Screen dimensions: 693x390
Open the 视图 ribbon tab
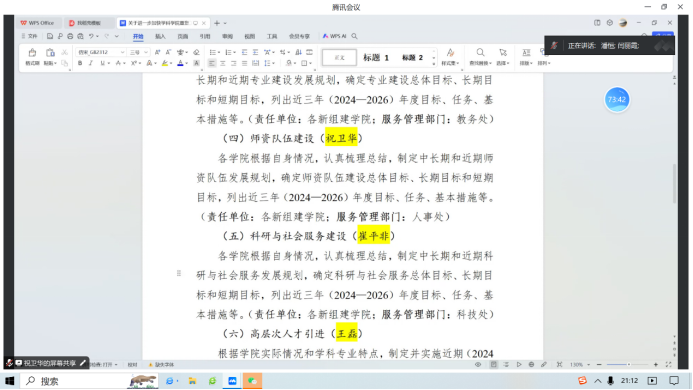(250, 36)
